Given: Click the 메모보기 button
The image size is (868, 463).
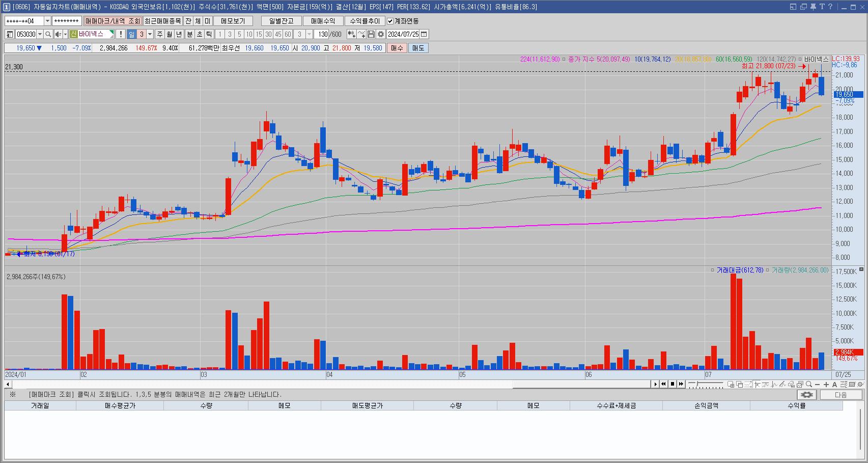Looking at the screenshot, I should pyautogui.click(x=233, y=21).
